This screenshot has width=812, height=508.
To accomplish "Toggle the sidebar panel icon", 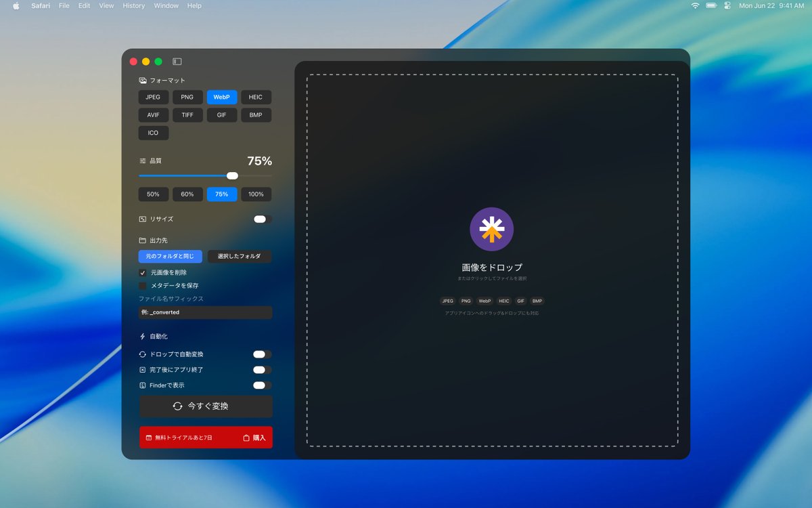I will tap(177, 62).
